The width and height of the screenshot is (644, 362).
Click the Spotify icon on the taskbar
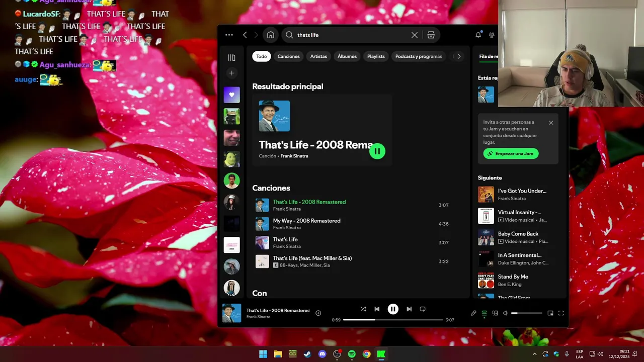tap(352, 354)
